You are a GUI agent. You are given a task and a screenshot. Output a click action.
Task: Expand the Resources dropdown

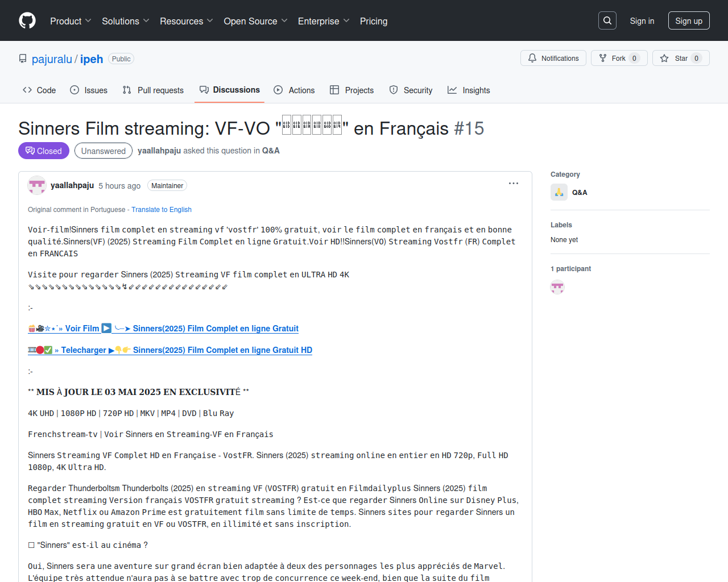coord(187,21)
